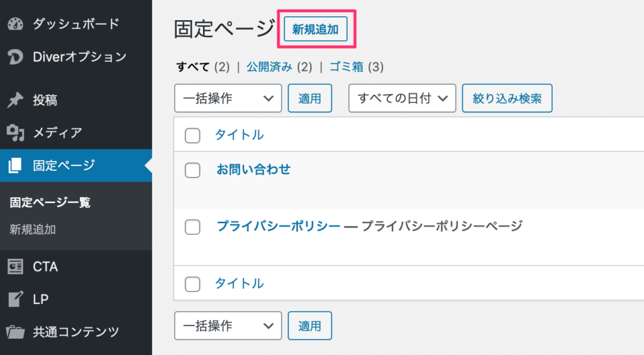The height and width of the screenshot is (355, 644).
Task: Check the プライバシーポリシー row checkbox
Action: [x=193, y=227]
